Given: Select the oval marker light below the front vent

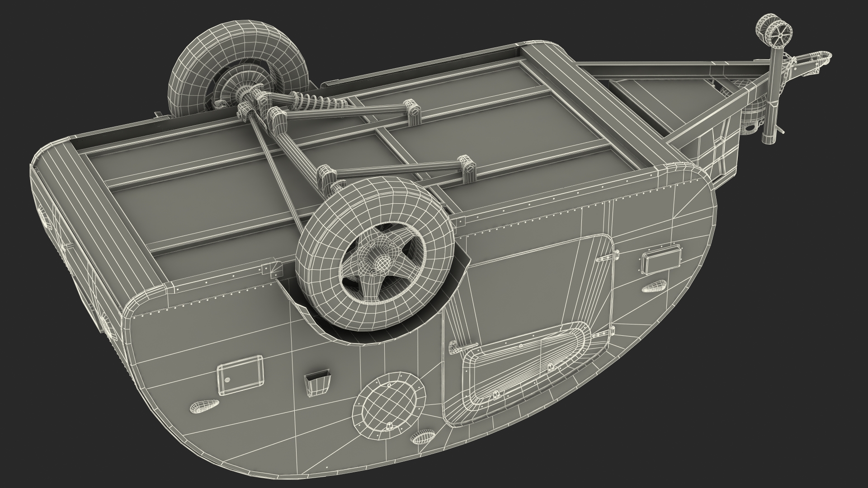Looking at the screenshot, I should (654, 286).
